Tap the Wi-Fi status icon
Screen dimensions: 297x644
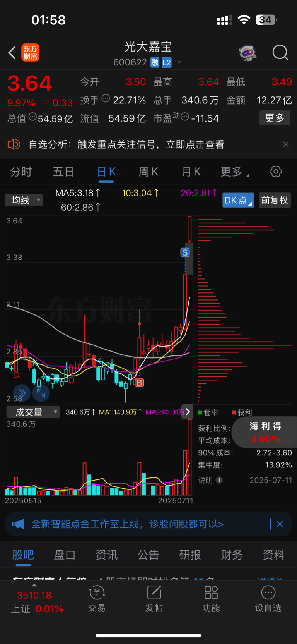244,20
